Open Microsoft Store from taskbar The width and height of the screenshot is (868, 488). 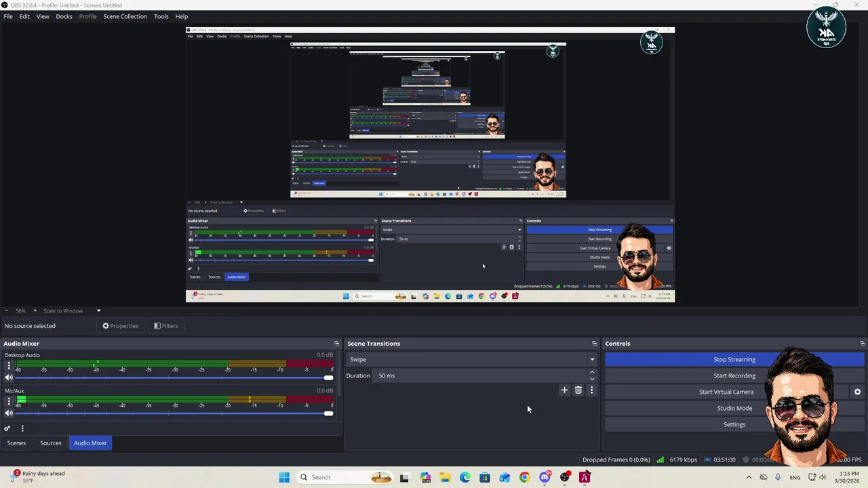coord(485,477)
